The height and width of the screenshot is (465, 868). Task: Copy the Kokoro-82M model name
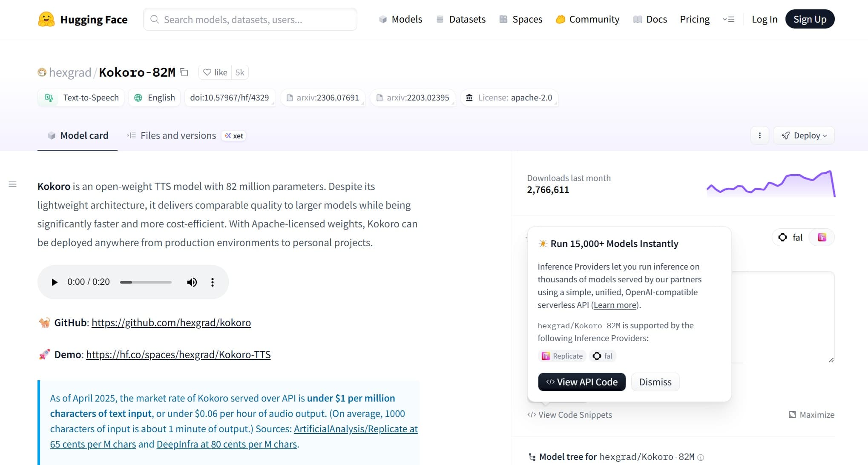tap(183, 72)
